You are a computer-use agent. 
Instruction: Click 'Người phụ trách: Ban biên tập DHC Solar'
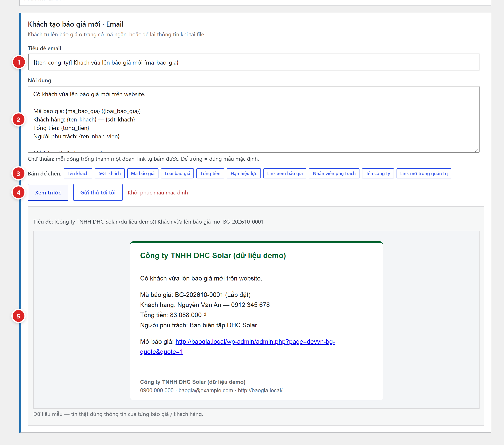[198, 325]
